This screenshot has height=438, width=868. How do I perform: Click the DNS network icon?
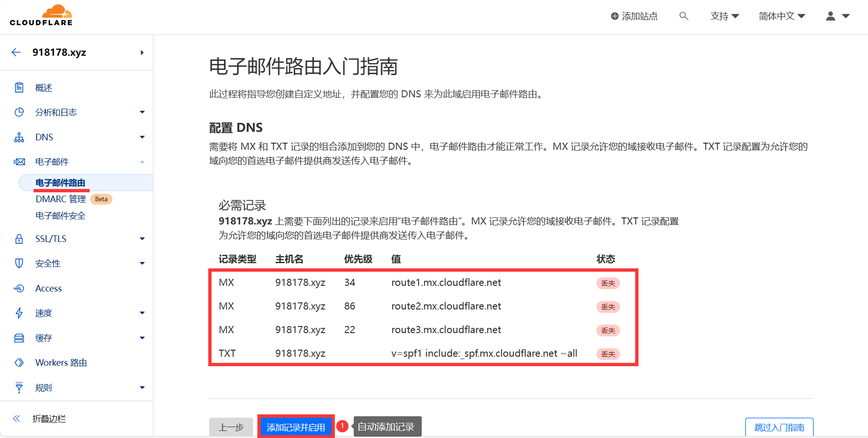(19, 137)
